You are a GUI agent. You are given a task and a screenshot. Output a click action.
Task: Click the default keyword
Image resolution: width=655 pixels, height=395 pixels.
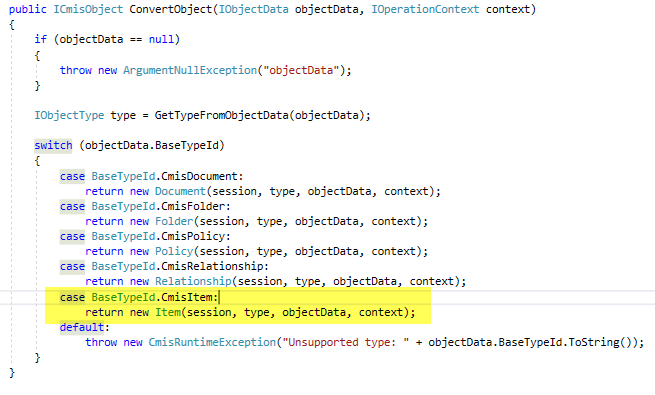[82, 327]
